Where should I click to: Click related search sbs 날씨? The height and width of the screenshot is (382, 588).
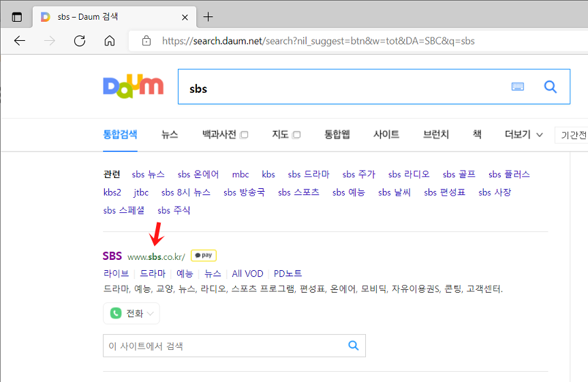pos(394,192)
